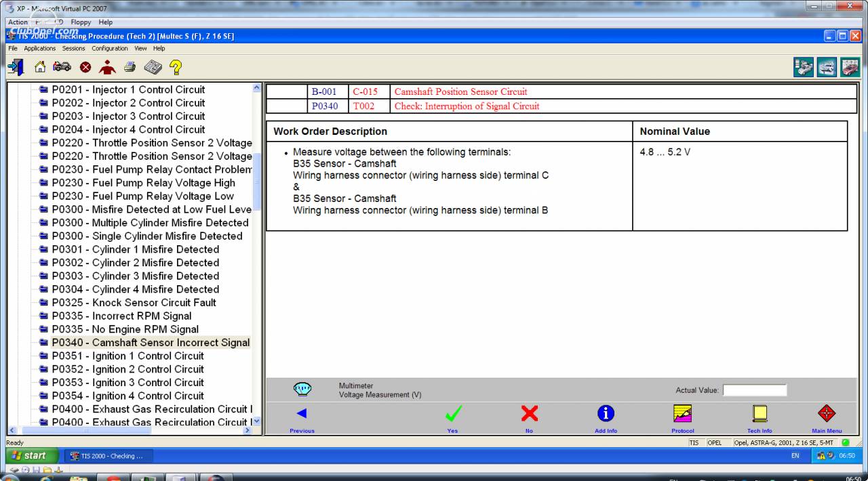
Task: Open Virtual PC Floppy menu
Action: [x=81, y=22]
